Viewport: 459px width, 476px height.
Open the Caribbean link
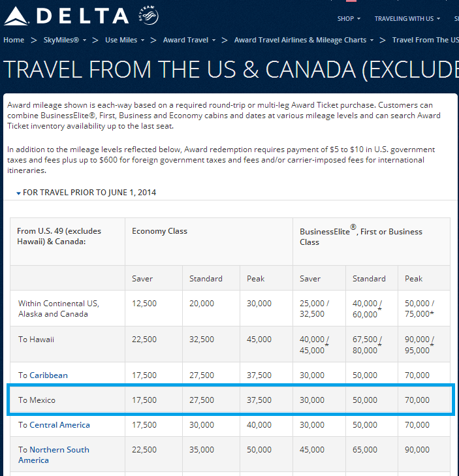coord(48,375)
